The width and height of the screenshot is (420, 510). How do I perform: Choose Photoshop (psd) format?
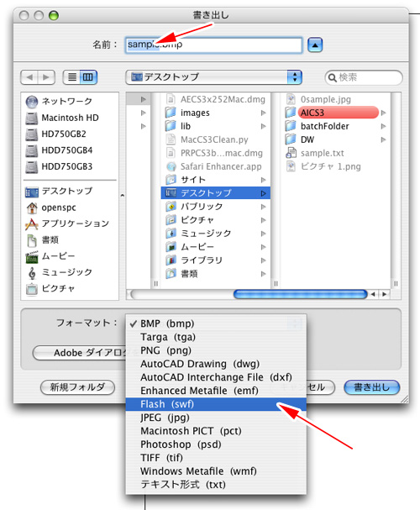point(216,444)
